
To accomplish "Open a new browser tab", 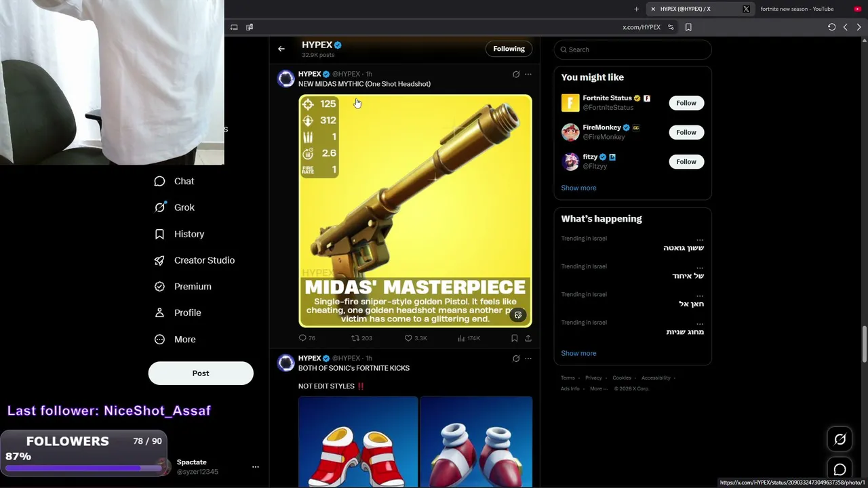I will click(x=636, y=9).
